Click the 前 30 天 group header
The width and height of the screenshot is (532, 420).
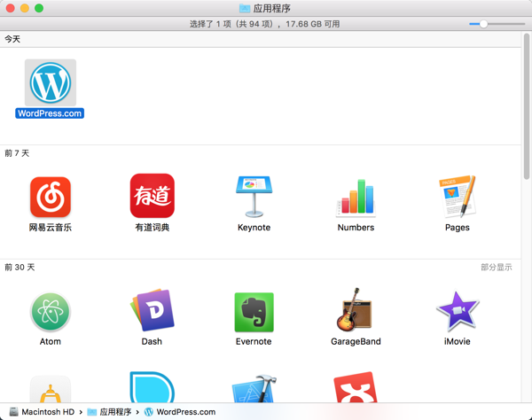pyautogui.click(x=260, y=267)
